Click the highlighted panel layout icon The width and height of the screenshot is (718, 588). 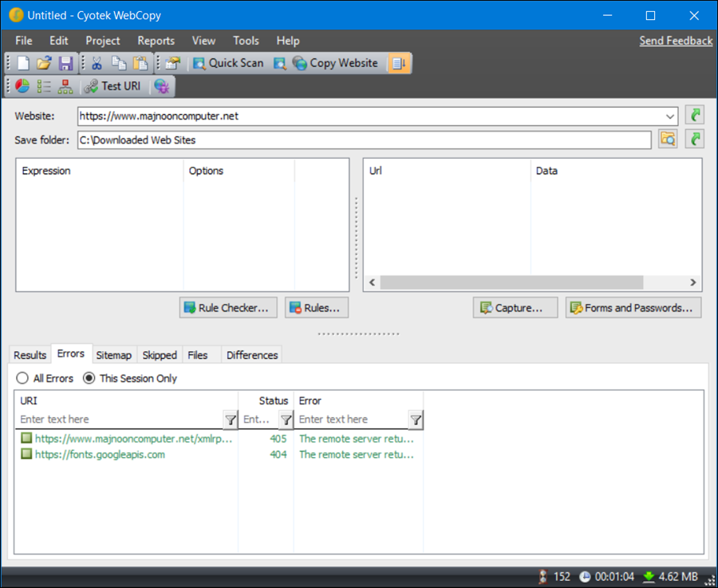(398, 63)
